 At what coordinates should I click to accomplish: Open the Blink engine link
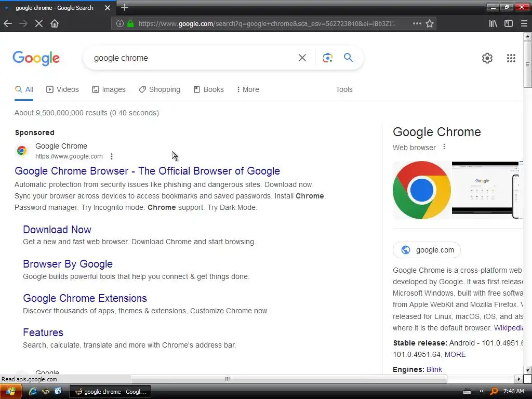434,369
